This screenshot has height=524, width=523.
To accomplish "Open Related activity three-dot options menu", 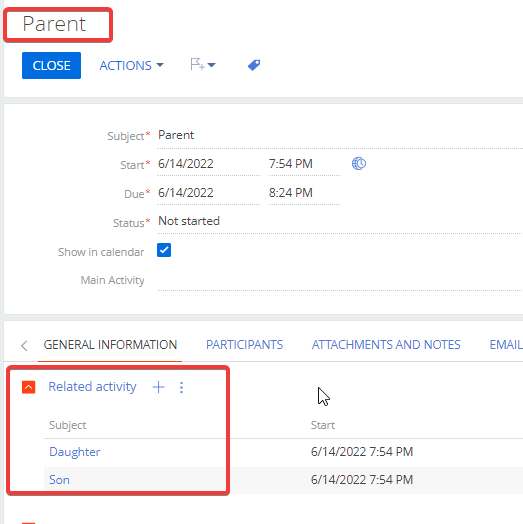I will point(181,387).
